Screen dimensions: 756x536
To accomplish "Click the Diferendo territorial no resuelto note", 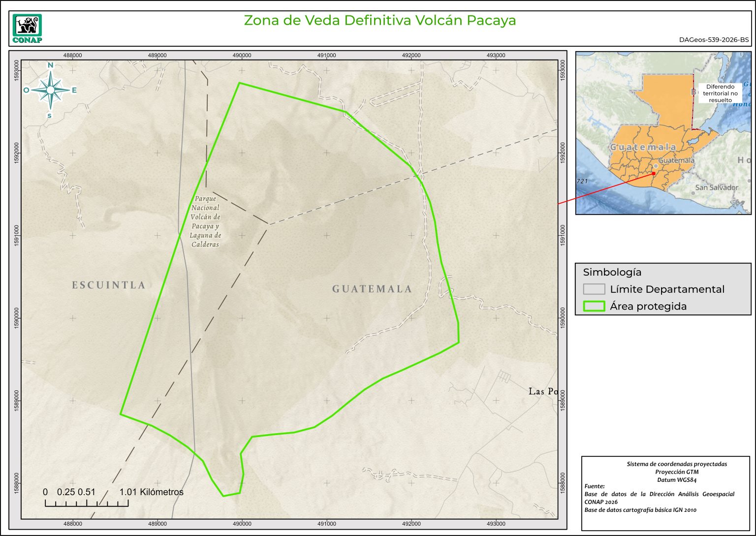I will click(x=720, y=93).
